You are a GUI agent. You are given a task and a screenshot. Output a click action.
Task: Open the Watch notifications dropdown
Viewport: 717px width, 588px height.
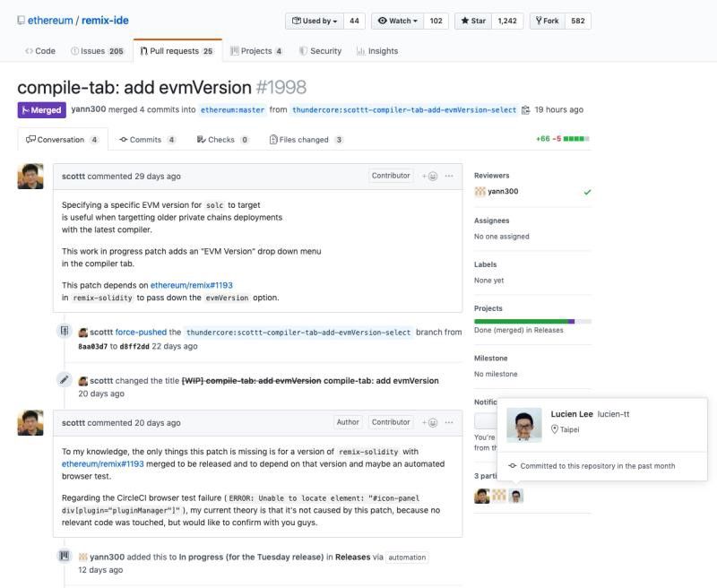(398, 21)
